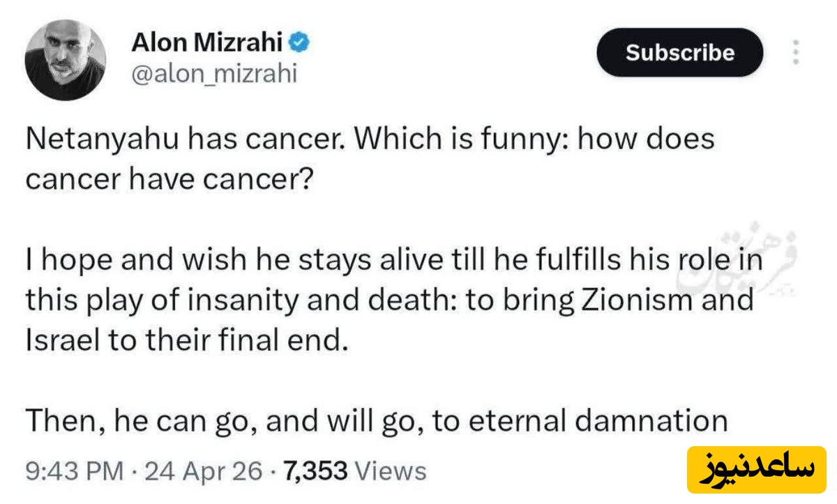
Task: Click the phrase "cancer have cancer?"
Action: tap(170, 179)
